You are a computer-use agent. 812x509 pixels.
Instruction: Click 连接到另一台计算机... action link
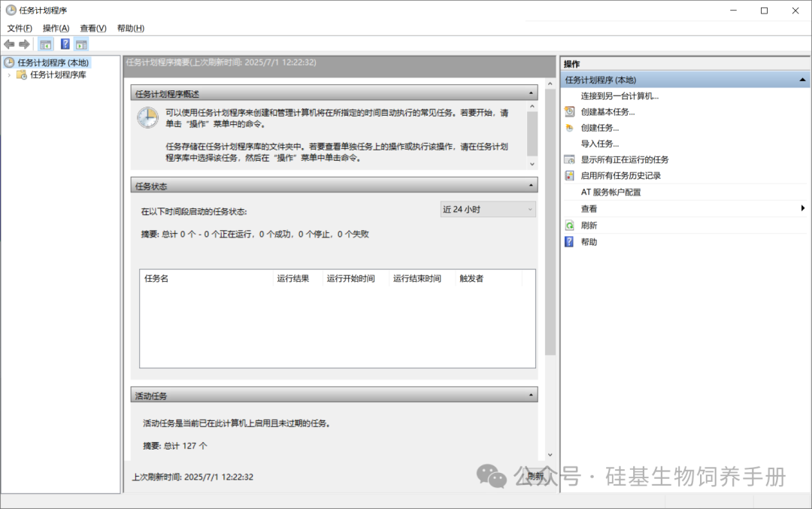[x=620, y=96]
